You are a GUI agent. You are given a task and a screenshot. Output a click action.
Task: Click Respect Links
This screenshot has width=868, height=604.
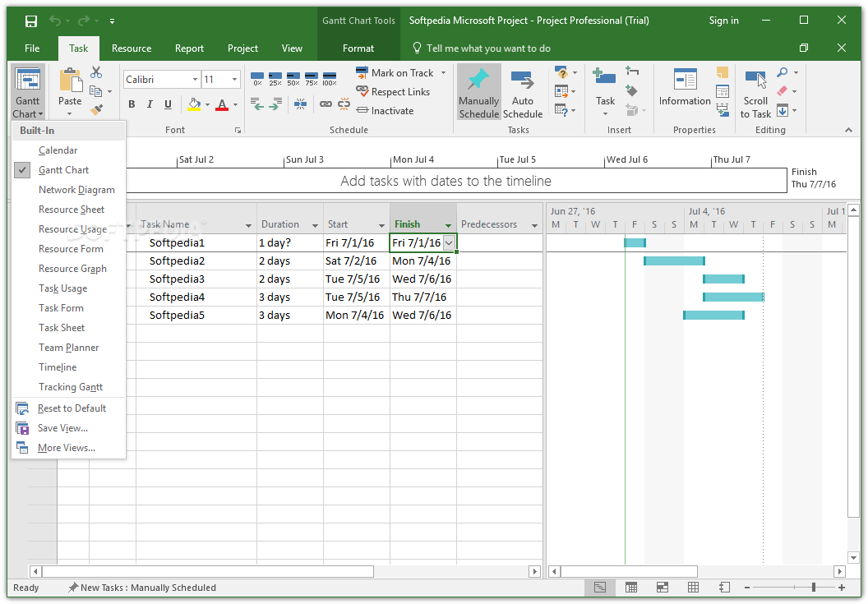394,92
